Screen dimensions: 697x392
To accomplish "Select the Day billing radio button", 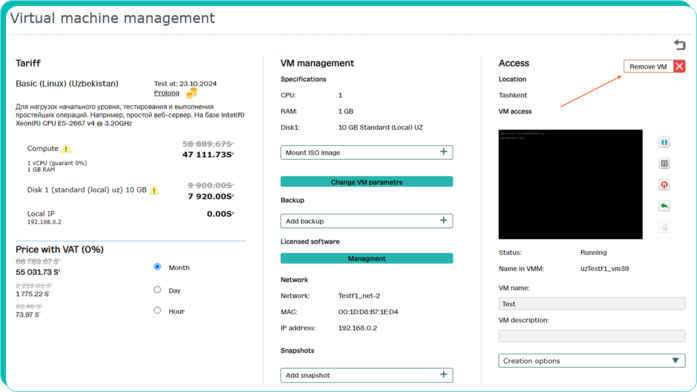I will (157, 290).
